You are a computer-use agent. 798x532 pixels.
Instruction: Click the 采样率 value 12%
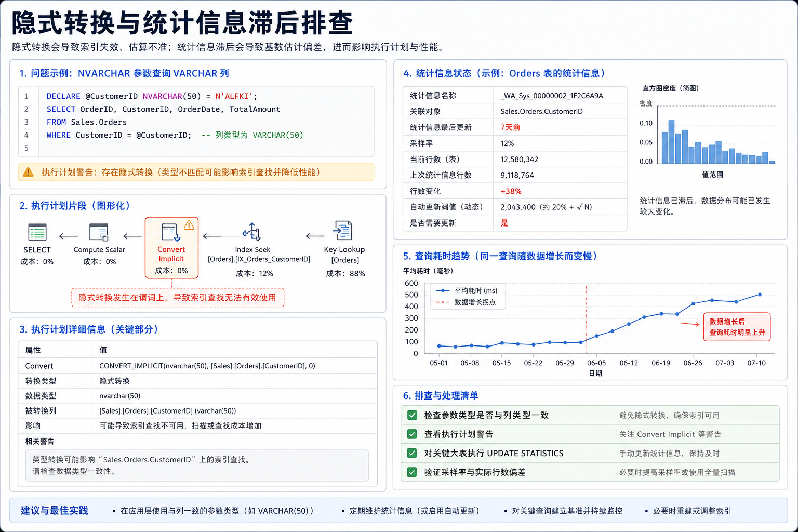[x=507, y=143]
